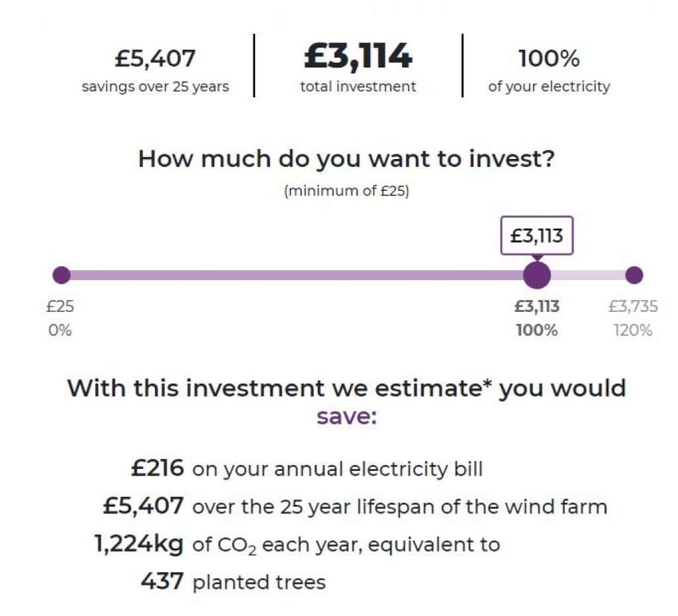
Task: Click the middle of the filled slider track
Action: pos(297,275)
